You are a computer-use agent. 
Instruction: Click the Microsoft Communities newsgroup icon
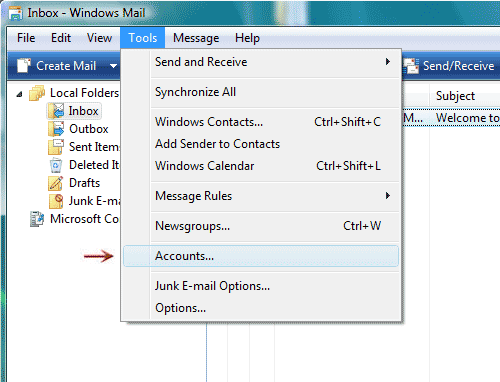(37, 219)
